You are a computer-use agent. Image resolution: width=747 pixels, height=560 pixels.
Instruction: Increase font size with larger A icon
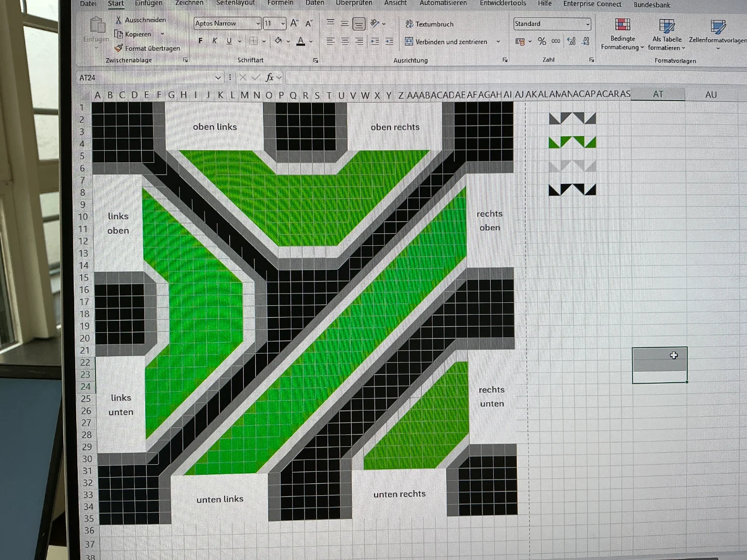295,23
